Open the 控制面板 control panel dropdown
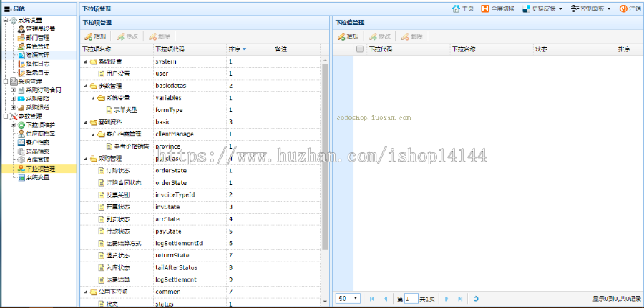 (591, 9)
